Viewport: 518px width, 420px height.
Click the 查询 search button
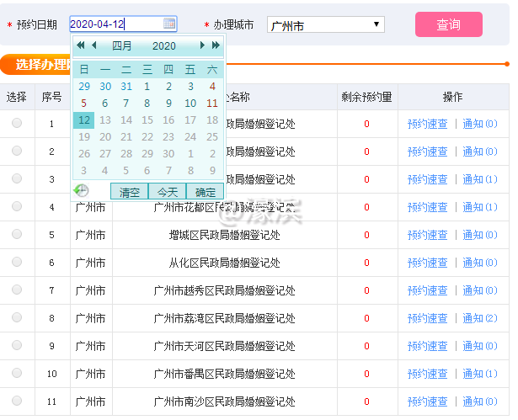448,24
